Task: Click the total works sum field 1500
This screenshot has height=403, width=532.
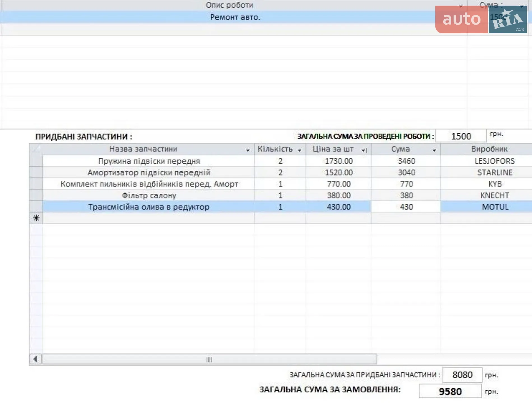Action: coord(461,136)
